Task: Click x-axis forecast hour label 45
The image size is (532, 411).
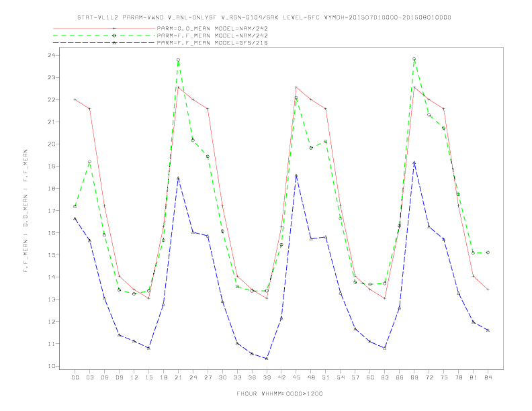Action: 296,377
